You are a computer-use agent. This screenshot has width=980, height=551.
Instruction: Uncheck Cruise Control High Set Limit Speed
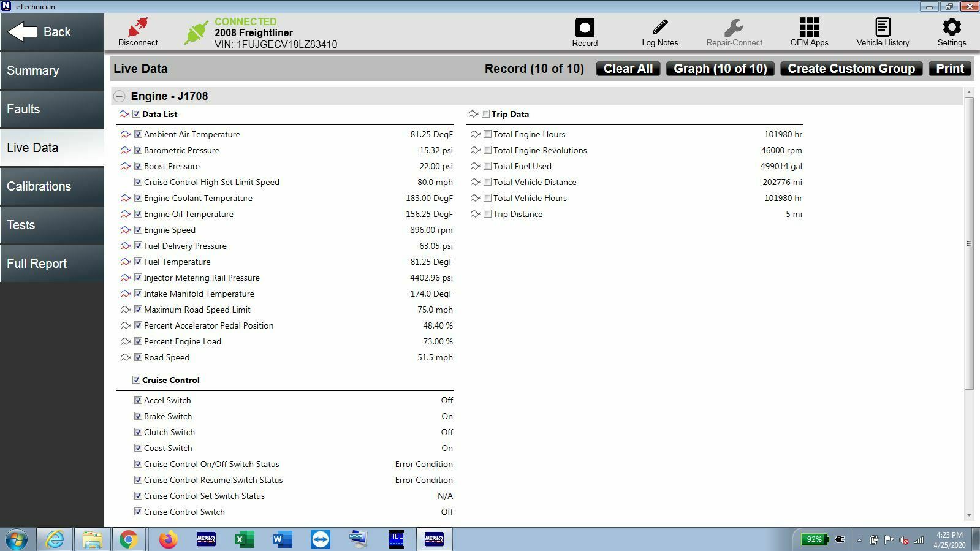[138, 182]
